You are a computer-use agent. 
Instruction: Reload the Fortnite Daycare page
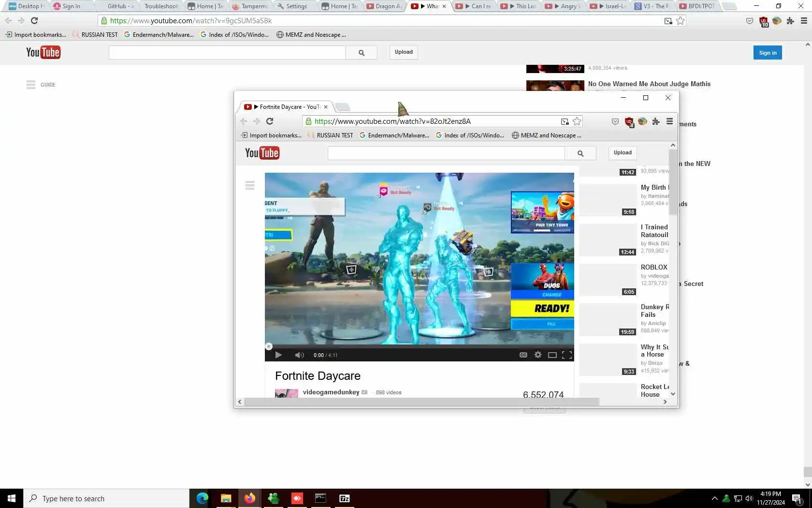[x=270, y=121]
